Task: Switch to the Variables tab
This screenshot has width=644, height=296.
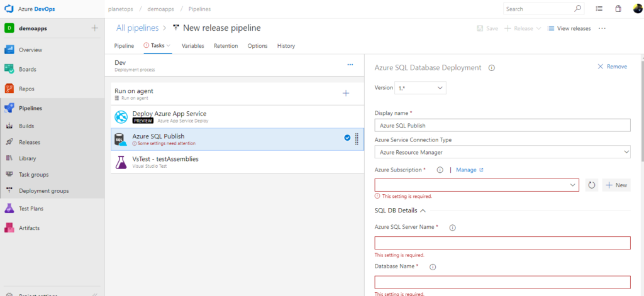Action: pyautogui.click(x=192, y=46)
